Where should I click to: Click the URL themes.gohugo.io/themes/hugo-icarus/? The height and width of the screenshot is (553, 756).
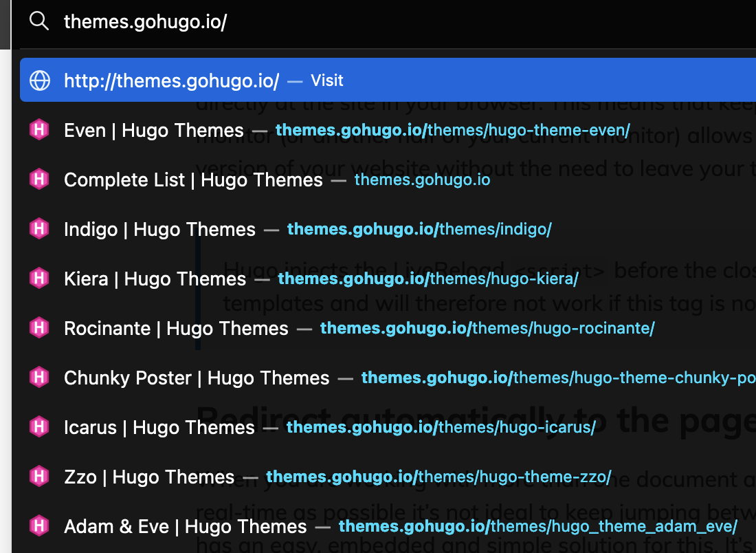441,428
